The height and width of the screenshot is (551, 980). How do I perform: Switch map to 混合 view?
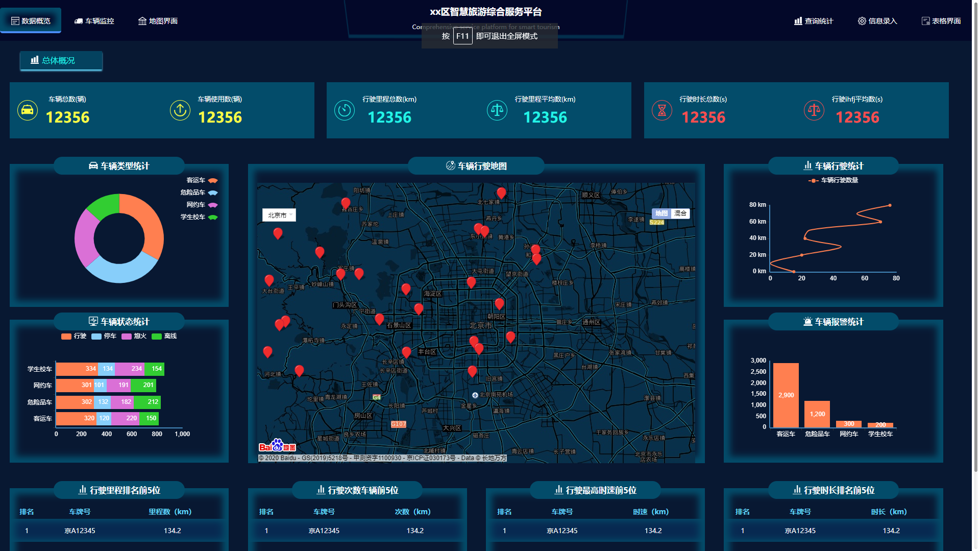tap(680, 213)
